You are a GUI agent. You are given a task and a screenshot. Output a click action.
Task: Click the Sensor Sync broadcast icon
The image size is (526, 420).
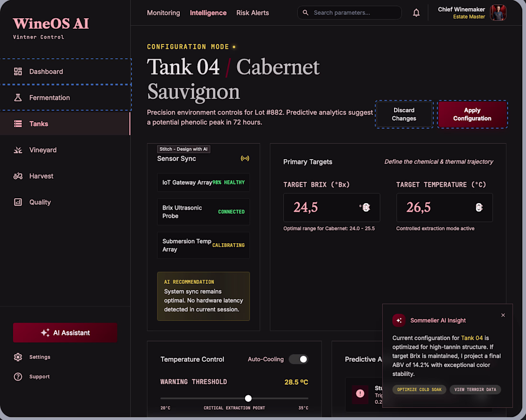click(245, 158)
